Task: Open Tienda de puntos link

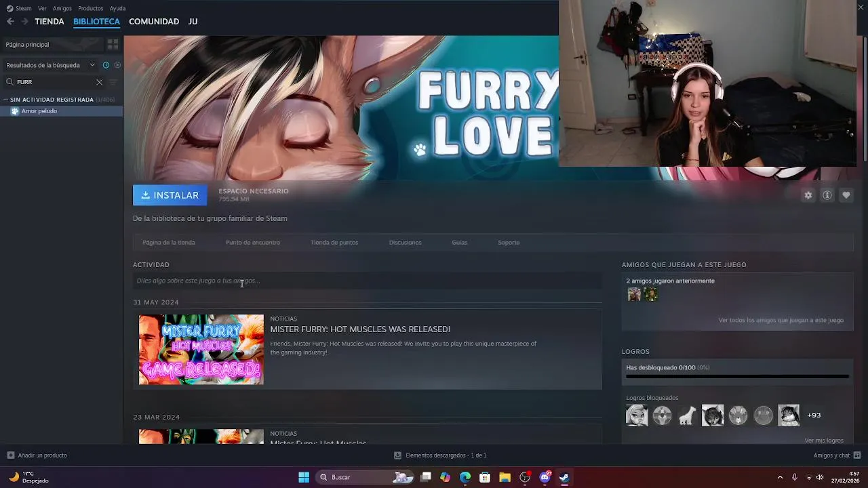Action: pos(334,243)
